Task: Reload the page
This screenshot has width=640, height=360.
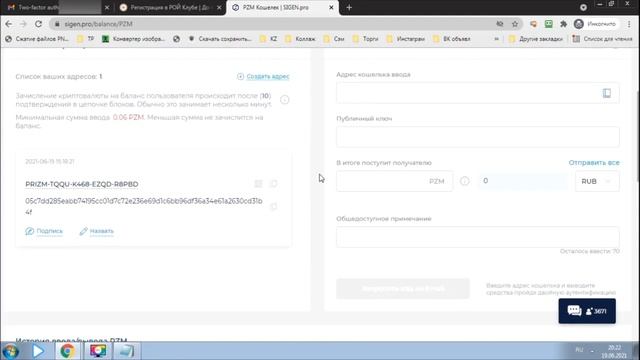Action: 38,24
